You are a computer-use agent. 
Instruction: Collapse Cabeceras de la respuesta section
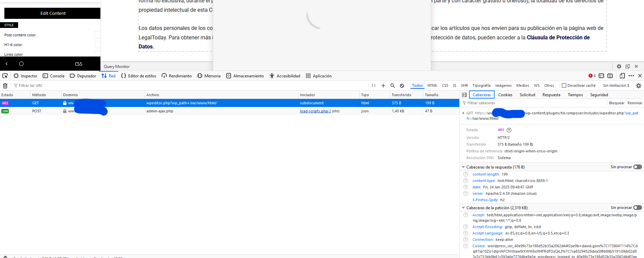[x=463, y=167]
